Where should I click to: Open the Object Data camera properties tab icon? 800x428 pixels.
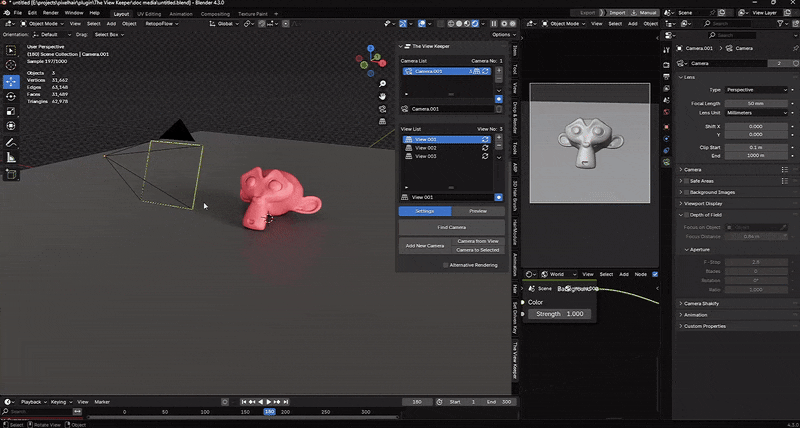666,162
